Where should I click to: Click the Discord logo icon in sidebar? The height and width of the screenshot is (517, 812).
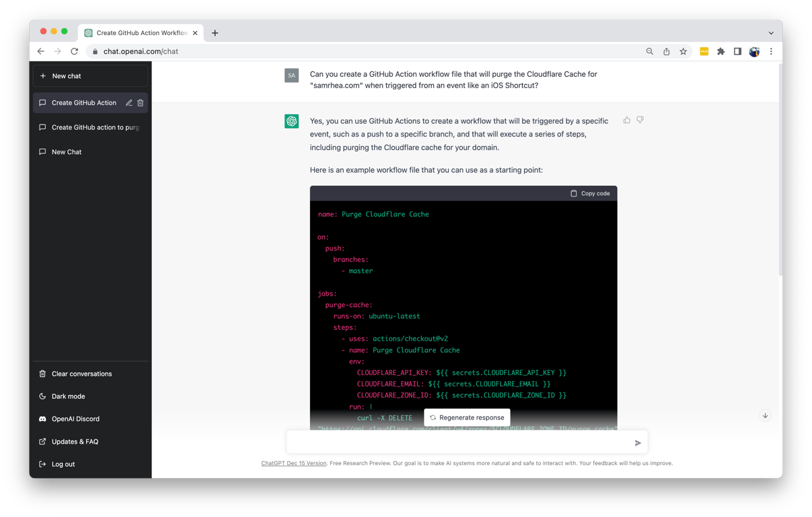pos(42,419)
